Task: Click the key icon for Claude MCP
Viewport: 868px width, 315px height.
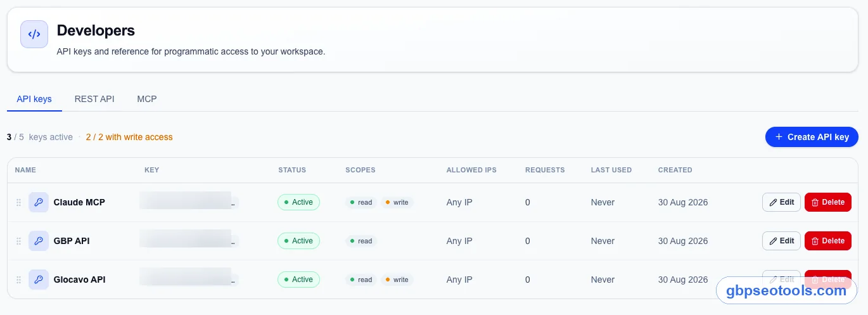Action: coord(39,202)
